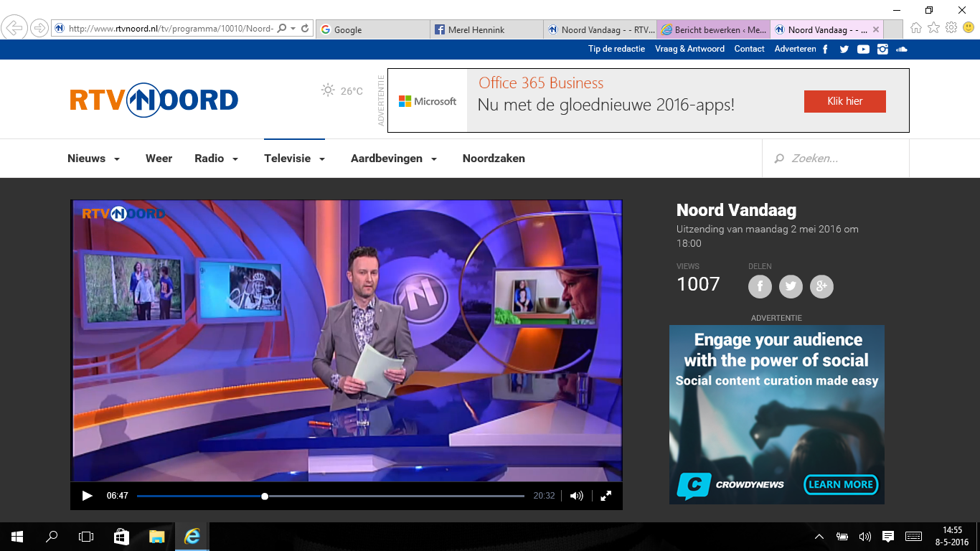Click in the Zoeken search field

point(835,159)
